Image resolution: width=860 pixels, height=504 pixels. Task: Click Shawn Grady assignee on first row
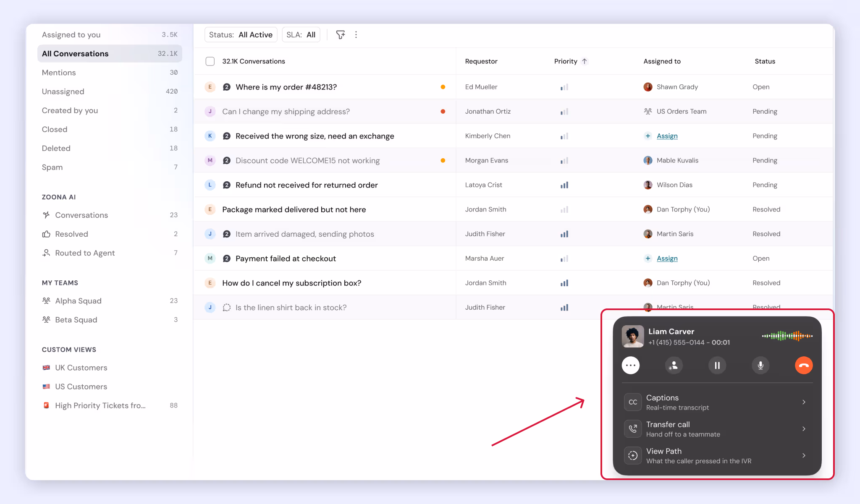point(671,87)
